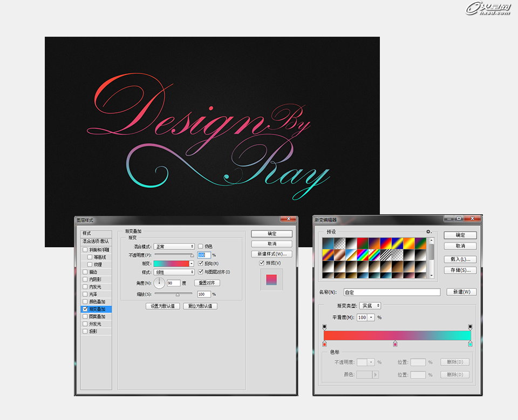This screenshot has width=518, height=420.
Task: Click the 设置为默认值 button
Action: click(x=162, y=306)
